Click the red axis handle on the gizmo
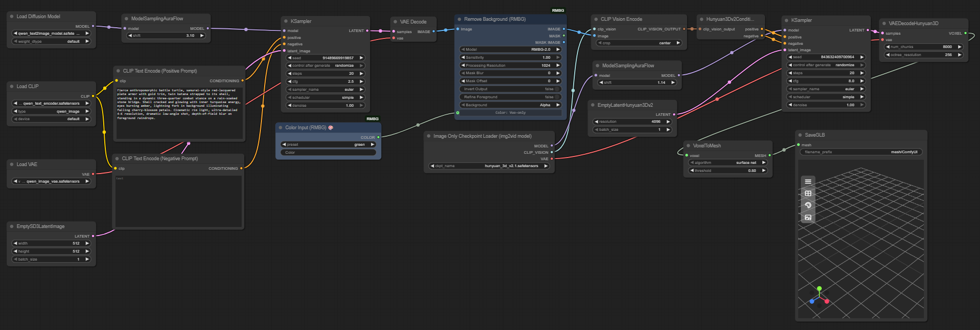The width and height of the screenshot is (980, 330). [x=827, y=301]
